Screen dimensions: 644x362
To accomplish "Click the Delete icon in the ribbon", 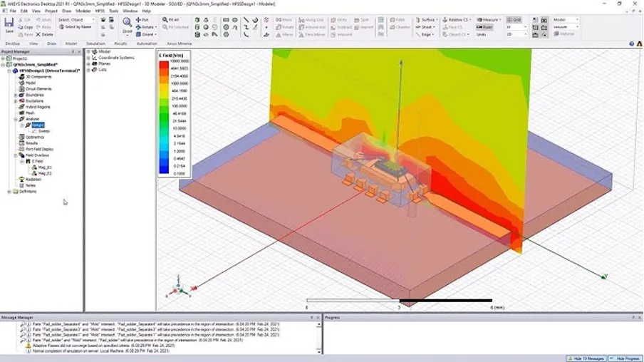I will [44, 34].
